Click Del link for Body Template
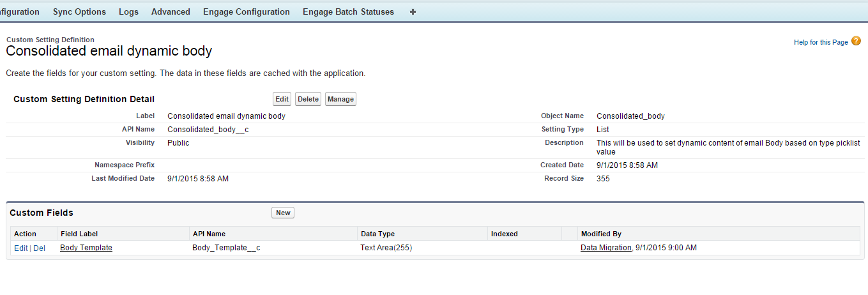 [39, 248]
